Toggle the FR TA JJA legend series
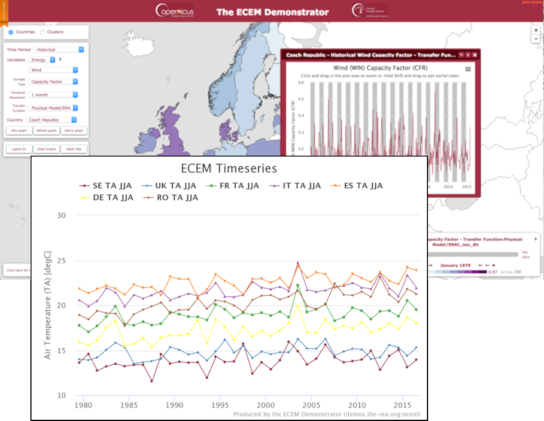 click(x=232, y=186)
